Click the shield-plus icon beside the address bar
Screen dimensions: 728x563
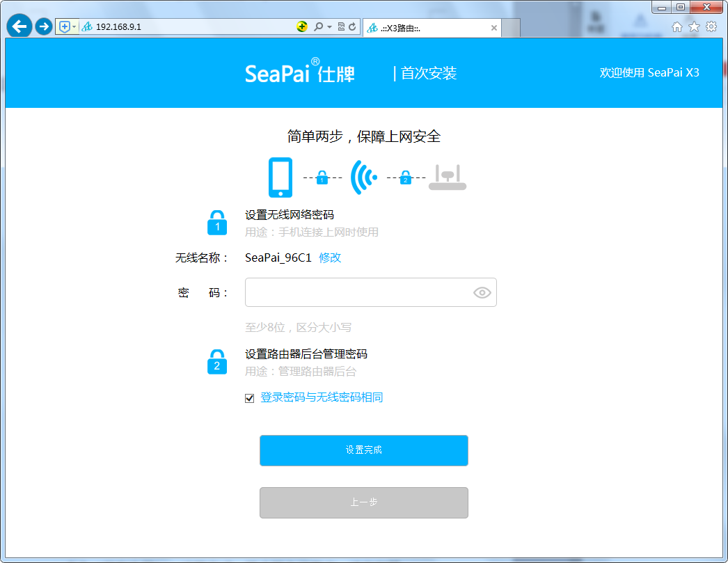click(x=65, y=27)
